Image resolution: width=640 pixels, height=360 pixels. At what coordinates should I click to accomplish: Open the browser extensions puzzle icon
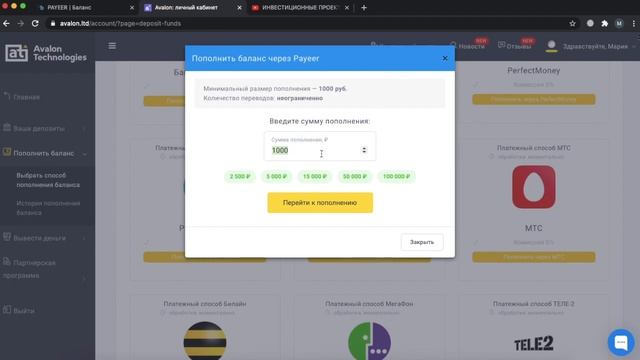[604, 23]
